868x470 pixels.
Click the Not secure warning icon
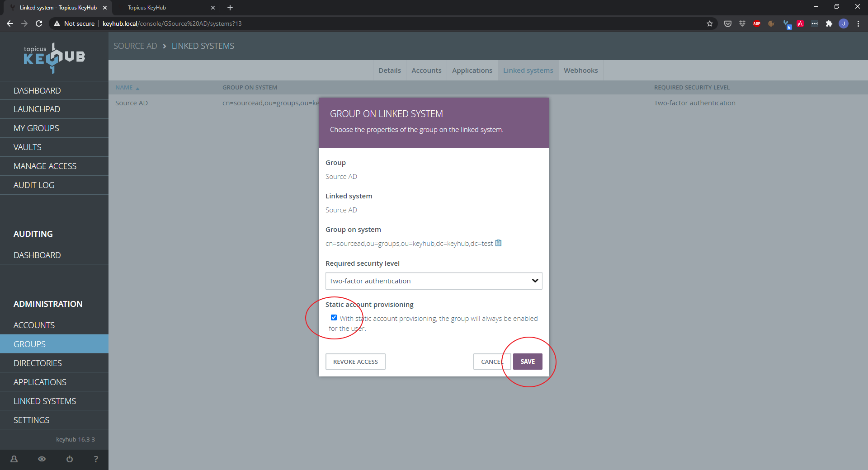pos(57,23)
